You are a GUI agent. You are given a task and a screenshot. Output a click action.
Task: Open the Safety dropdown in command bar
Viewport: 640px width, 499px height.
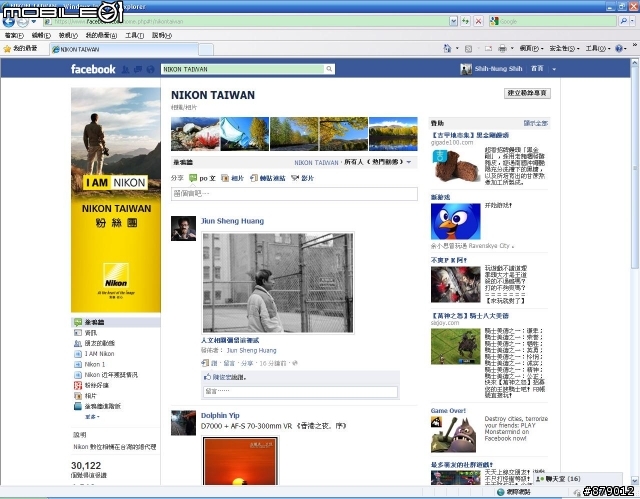[564, 49]
